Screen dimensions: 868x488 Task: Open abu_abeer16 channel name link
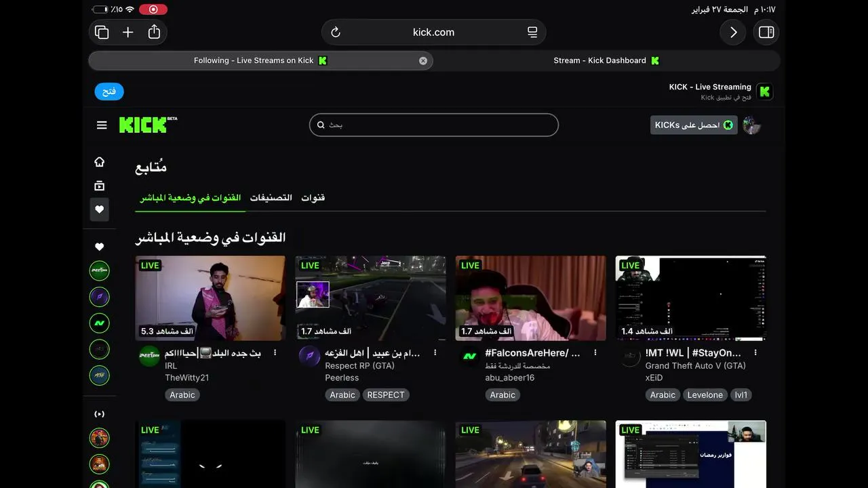click(x=510, y=378)
